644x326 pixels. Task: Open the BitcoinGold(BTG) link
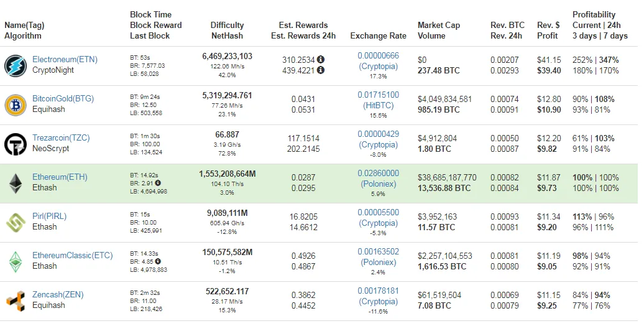click(x=63, y=99)
